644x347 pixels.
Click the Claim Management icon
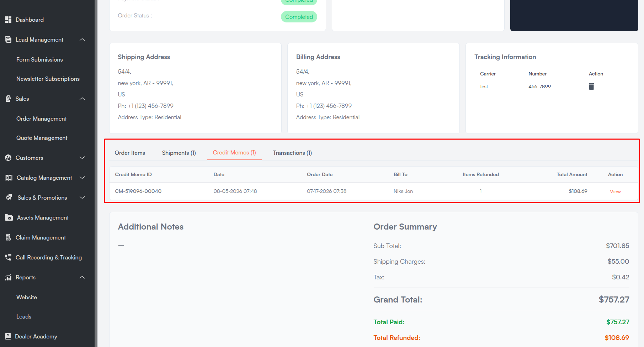tap(8, 237)
